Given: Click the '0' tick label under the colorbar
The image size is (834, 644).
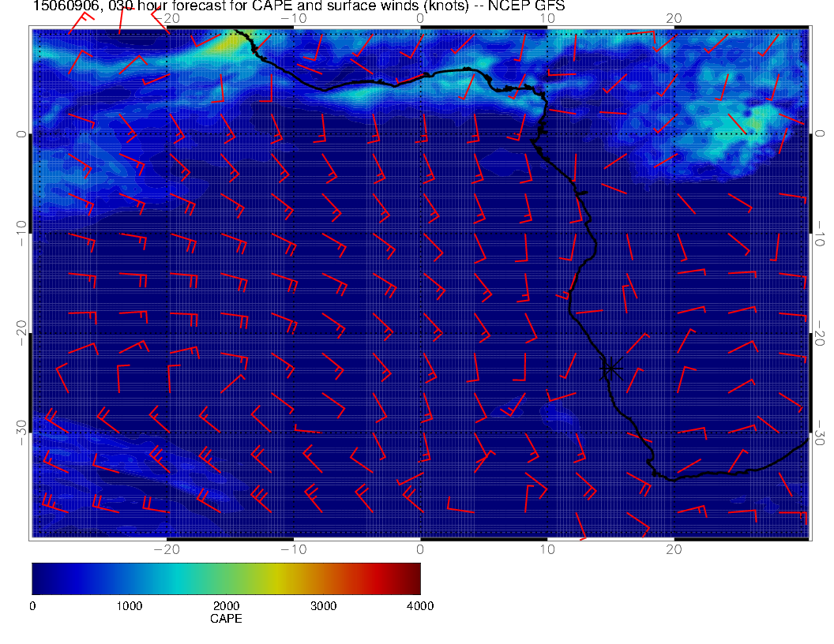Looking at the screenshot, I should click(32, 606).
